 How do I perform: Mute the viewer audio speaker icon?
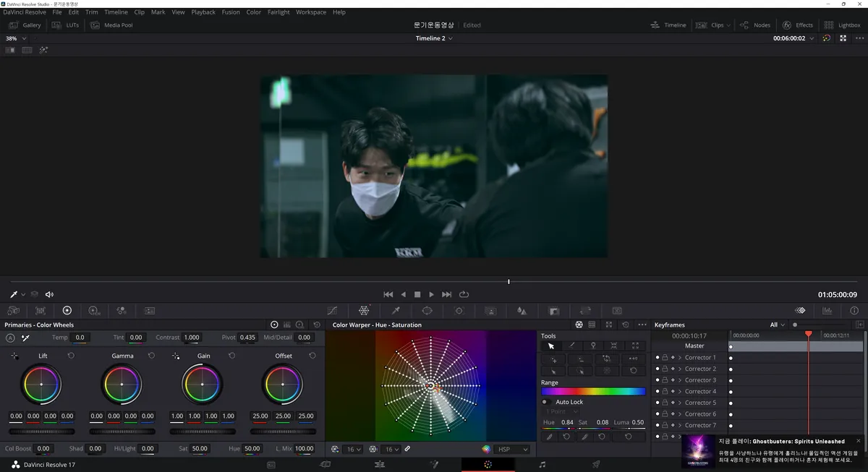click(x=50, y=294)
